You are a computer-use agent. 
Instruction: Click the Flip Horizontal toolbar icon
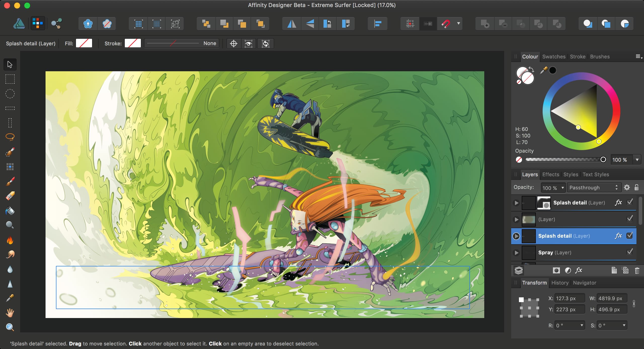(292, 24)
